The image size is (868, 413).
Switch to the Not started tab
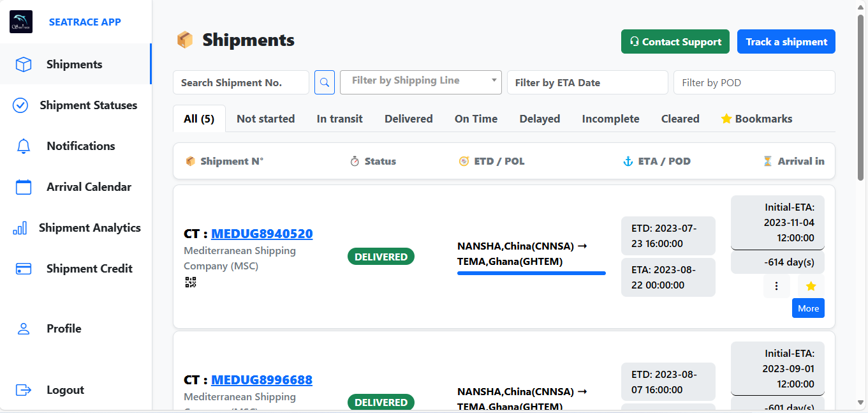click(x=265, y=119)
